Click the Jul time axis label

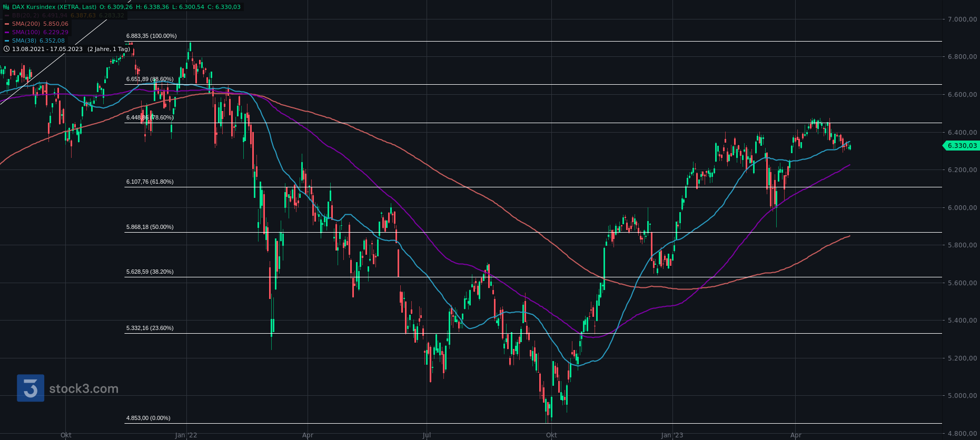pos(427,435)
